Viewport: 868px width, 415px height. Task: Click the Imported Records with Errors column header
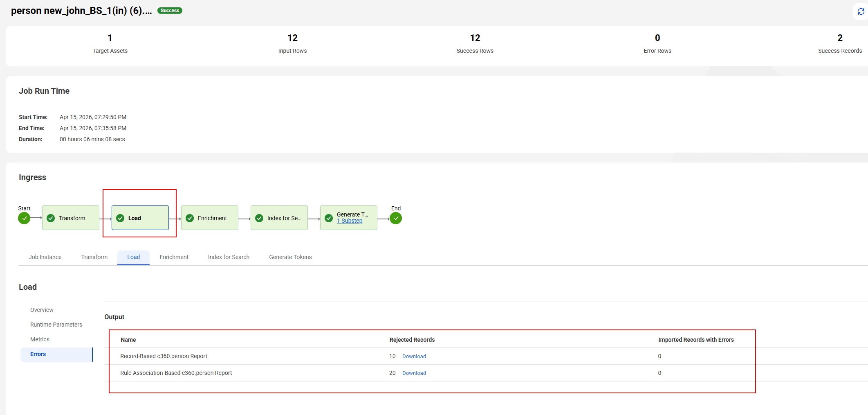coord(696,340)
